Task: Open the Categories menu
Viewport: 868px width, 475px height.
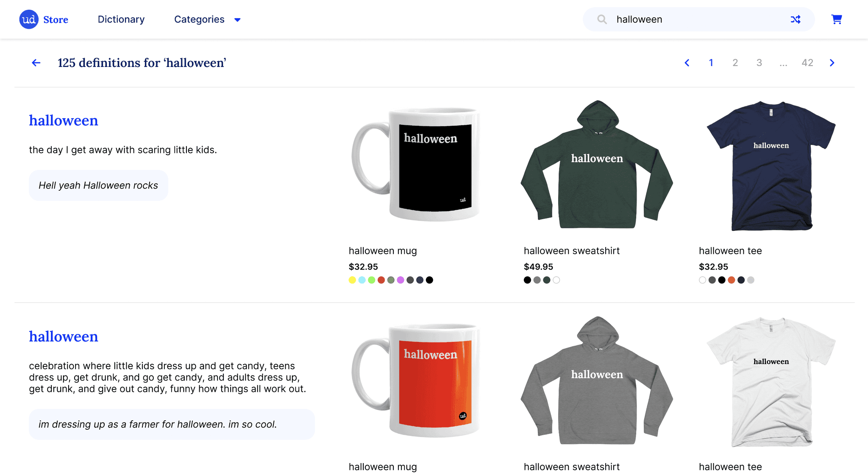Action: [199, 19]
